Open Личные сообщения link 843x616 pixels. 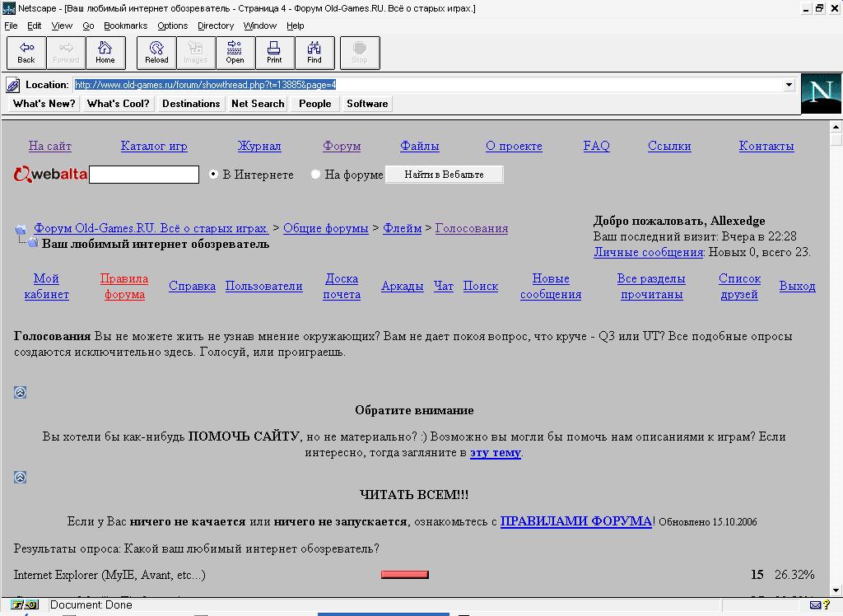tap(649, 252)
